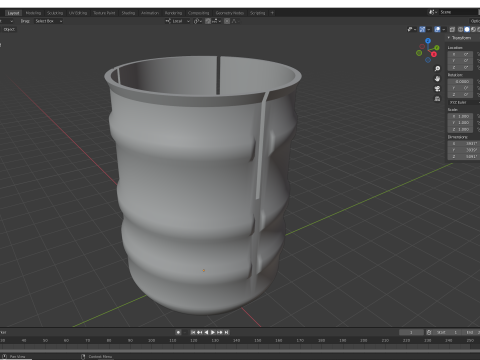Click the negative Z axis gizmo circle
Screen dimensions: 480x360
coord(428,60)
